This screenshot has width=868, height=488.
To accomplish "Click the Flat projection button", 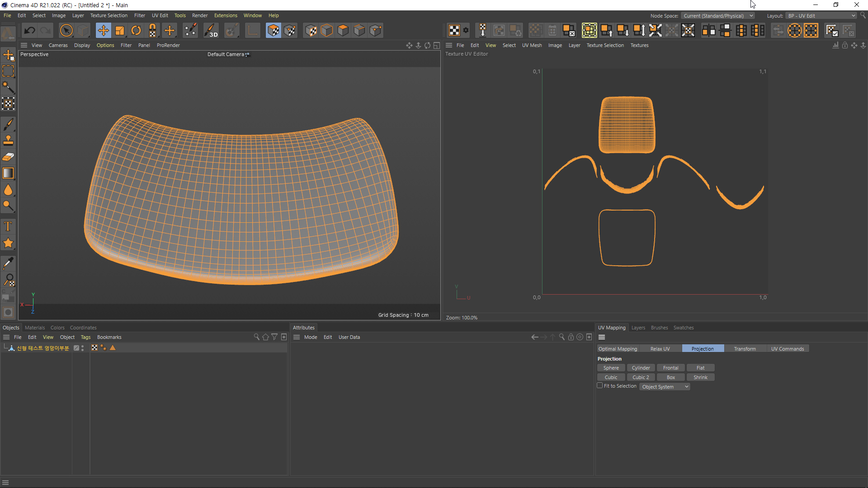I will [x=700, y=368].
